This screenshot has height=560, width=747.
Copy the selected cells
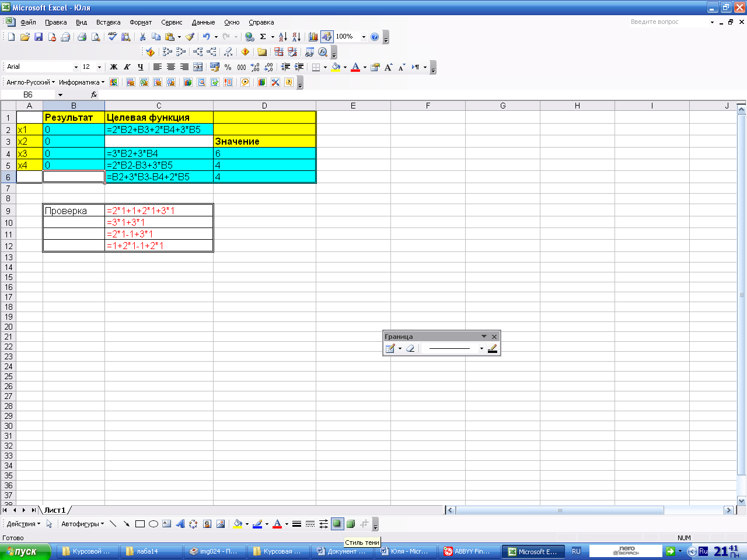pyautogui.click(x=156, y=37)
